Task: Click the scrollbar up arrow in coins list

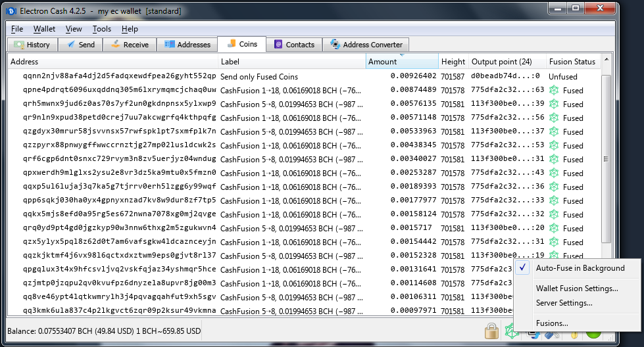Action: click(607, 60)
